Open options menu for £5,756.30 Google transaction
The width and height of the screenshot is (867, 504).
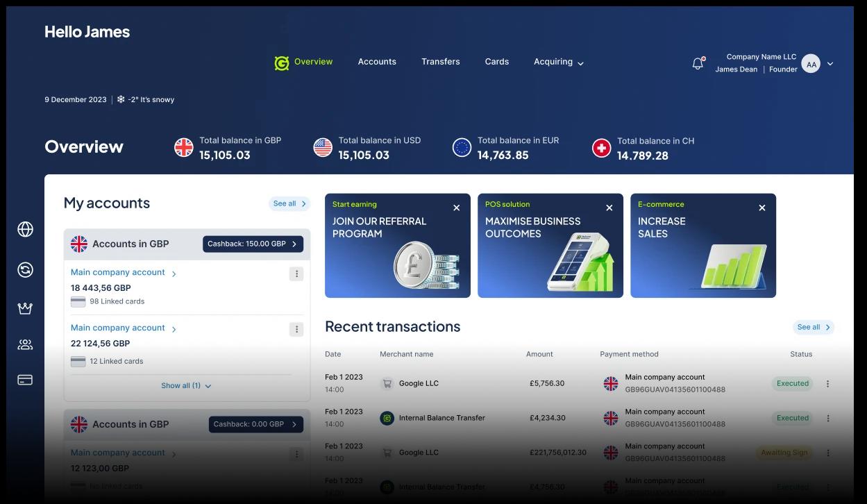click(x=827, y=384)
